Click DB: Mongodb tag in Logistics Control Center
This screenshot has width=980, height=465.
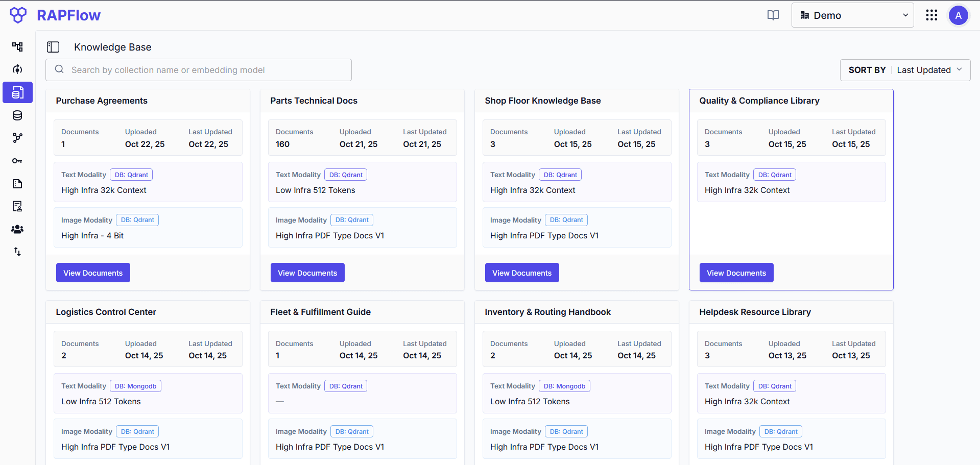[x=135, y=386]
